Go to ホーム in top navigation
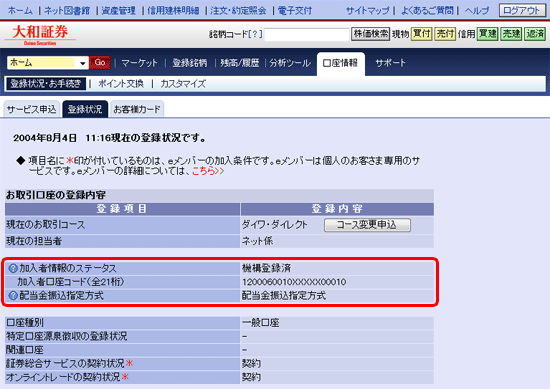This screenshot has height=389, width=550. coord(20,11)
